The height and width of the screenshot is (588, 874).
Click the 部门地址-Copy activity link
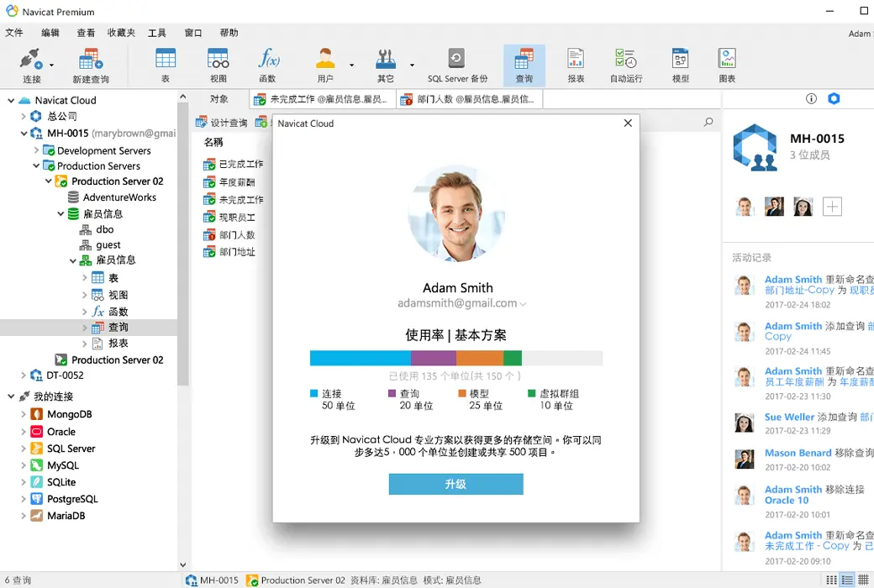(x=799, y=291)
